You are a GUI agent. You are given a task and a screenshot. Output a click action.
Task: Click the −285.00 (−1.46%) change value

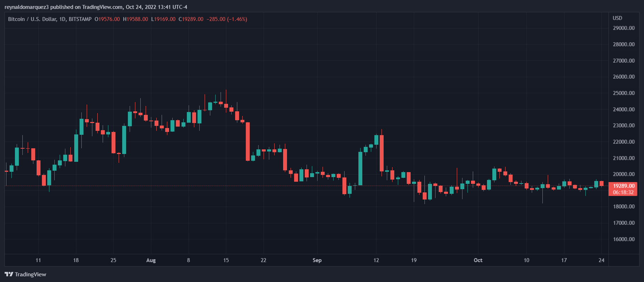pyautogui.click(x=227, y=19)
